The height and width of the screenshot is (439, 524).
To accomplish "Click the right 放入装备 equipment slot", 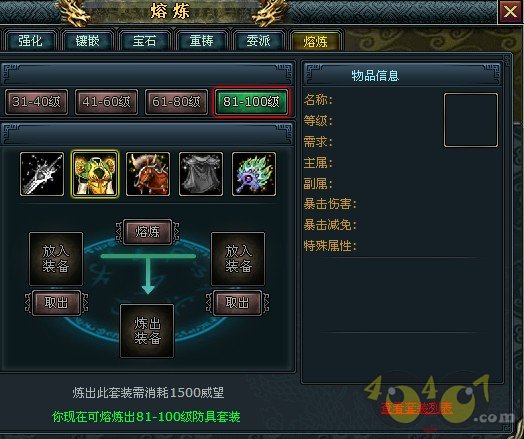I will 238,259.
